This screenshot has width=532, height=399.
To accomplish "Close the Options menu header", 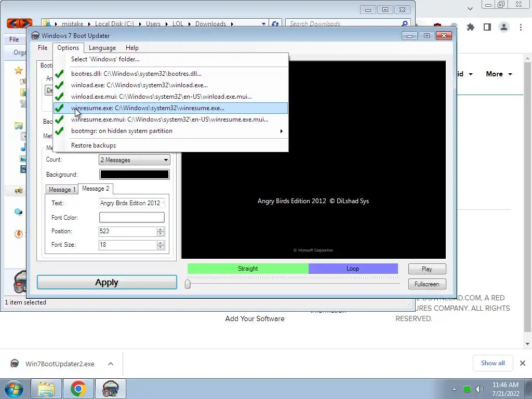I will pos(68,48).
